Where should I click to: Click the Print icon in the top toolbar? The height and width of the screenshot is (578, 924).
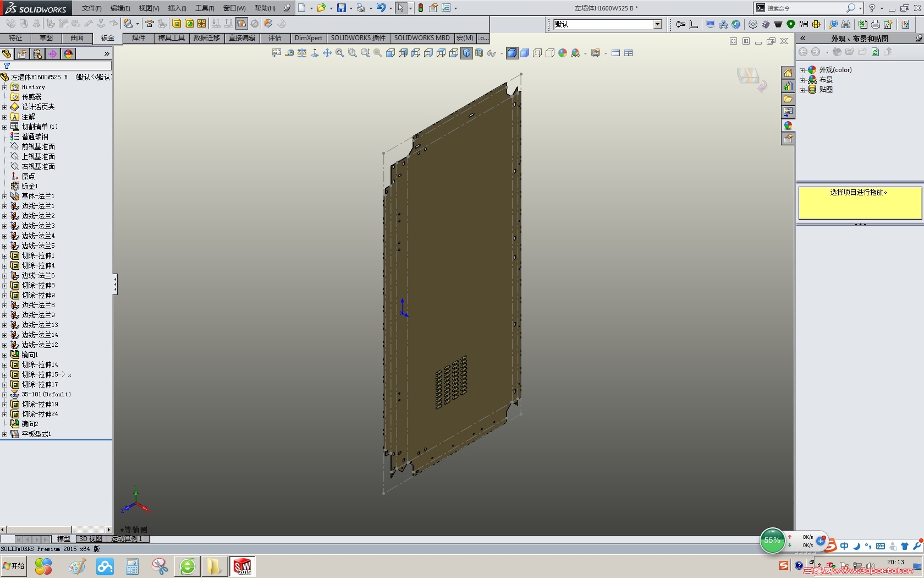361,8
